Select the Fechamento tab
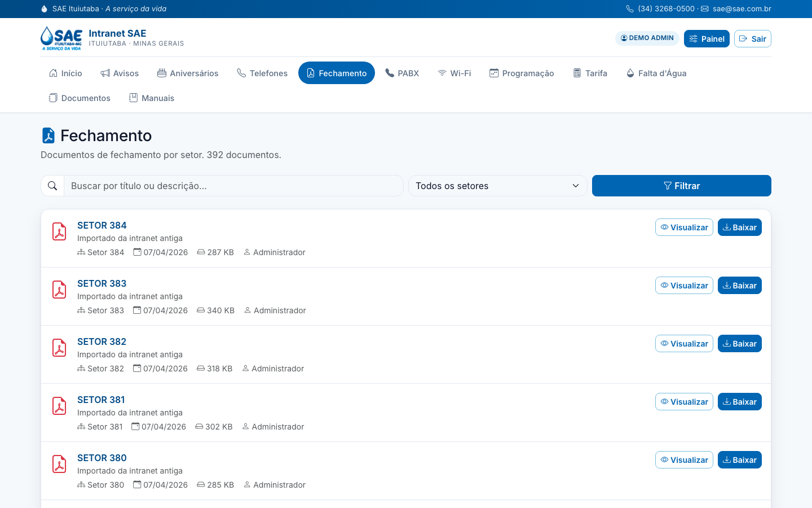This screenshot has height=508, width=812. tap(337, 73)
